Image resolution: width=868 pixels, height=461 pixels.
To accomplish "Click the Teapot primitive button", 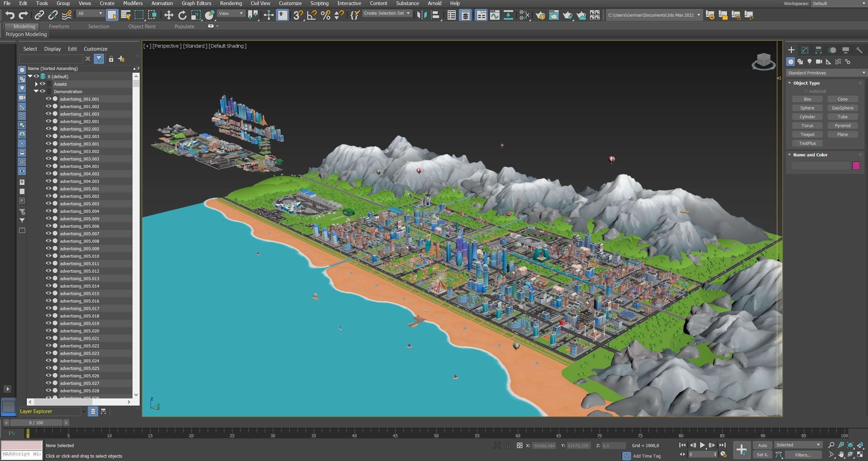I will tap(807, 134).
